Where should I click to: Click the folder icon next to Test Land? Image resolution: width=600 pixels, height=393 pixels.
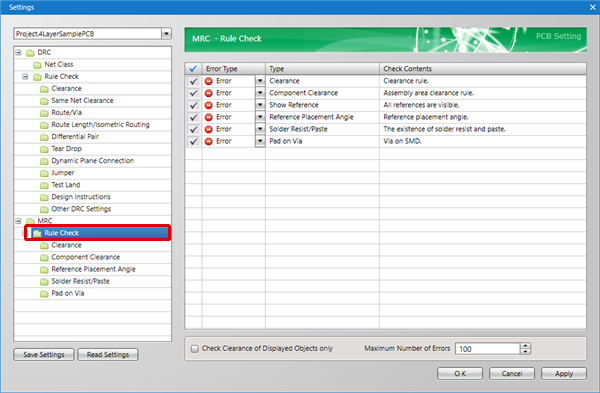click(x=44, y=185)
